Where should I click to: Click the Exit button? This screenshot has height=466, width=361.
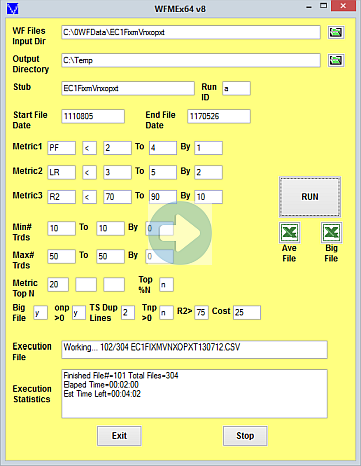click(x=119, y=436)
